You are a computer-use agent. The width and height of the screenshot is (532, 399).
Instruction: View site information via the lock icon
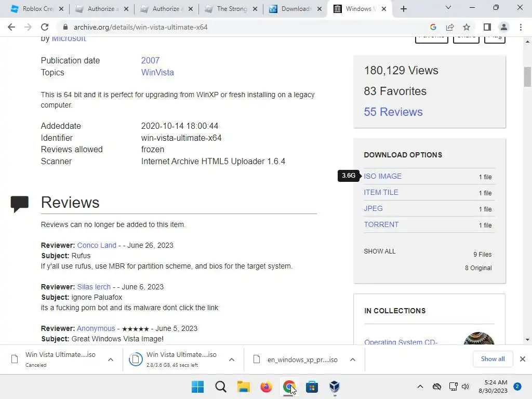(x=65, y=27)
